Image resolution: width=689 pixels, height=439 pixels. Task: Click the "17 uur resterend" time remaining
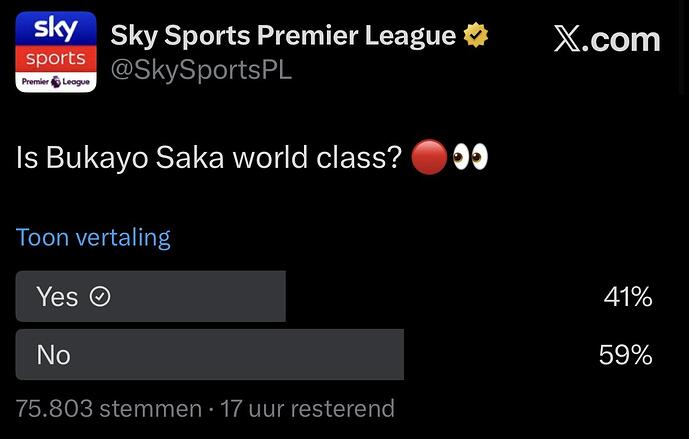pos(307,409)
